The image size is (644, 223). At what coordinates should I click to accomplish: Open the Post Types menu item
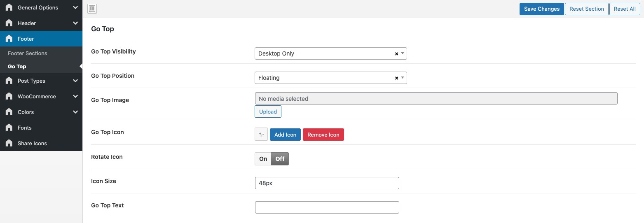31,81
